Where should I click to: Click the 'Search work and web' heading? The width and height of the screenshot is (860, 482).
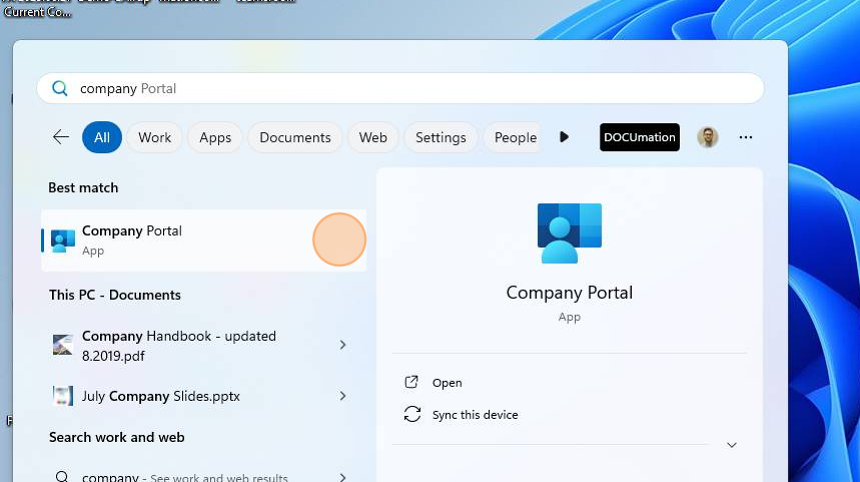117,437
